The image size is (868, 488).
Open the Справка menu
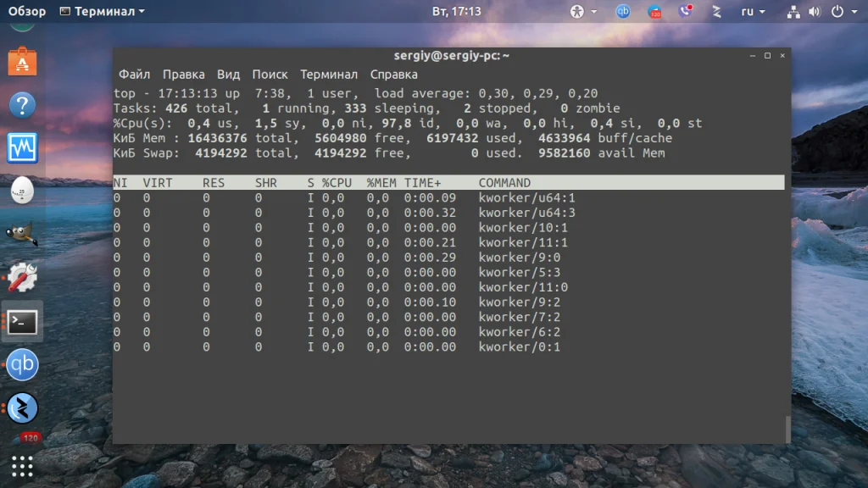[393, 75]
